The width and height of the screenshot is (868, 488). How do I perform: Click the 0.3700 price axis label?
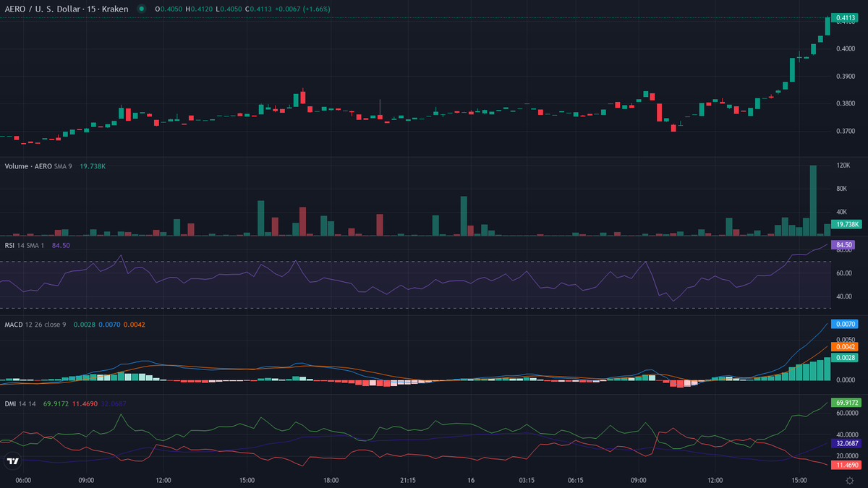[x=846, y=131]
